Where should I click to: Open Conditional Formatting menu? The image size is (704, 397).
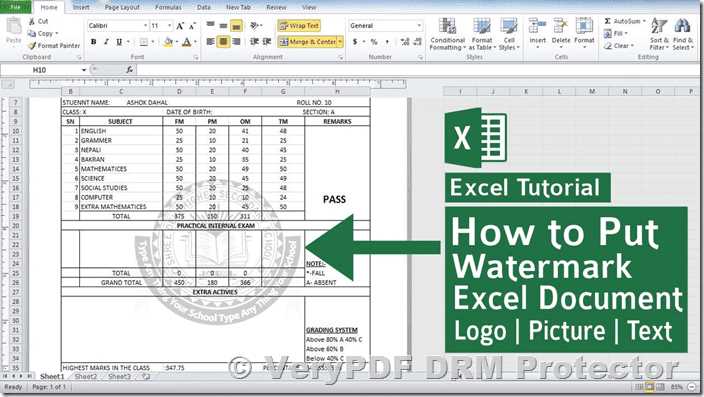click(x=447, y=34)
